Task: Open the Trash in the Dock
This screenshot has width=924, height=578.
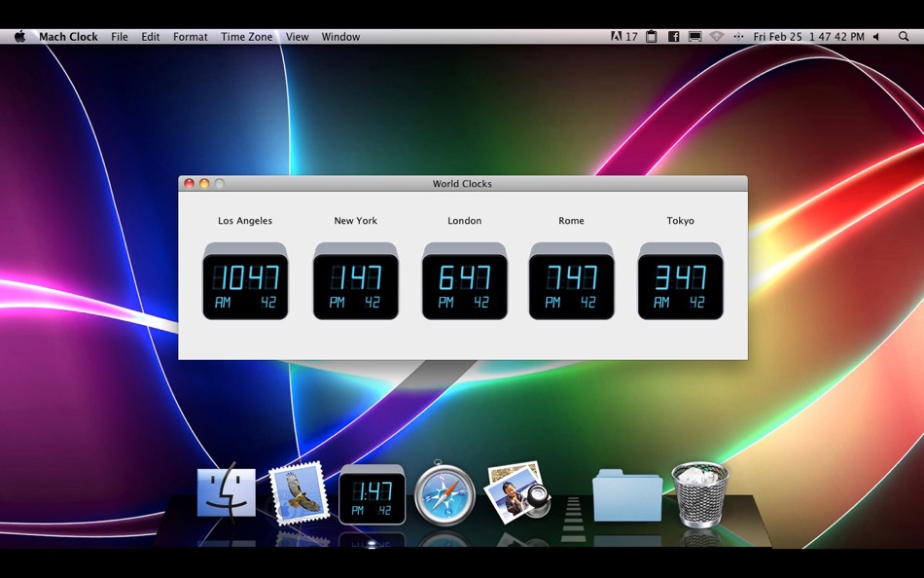Action: [700, 493]
